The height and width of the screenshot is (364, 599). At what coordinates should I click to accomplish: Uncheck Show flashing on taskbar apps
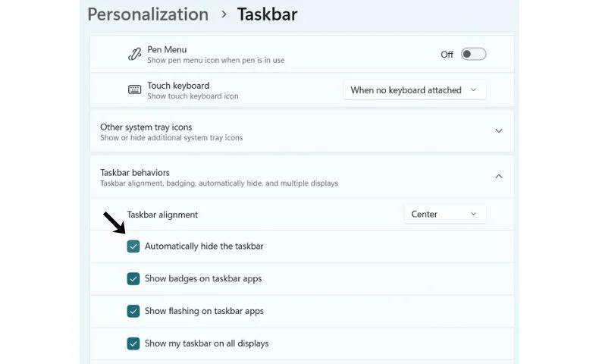pos(133,311)
